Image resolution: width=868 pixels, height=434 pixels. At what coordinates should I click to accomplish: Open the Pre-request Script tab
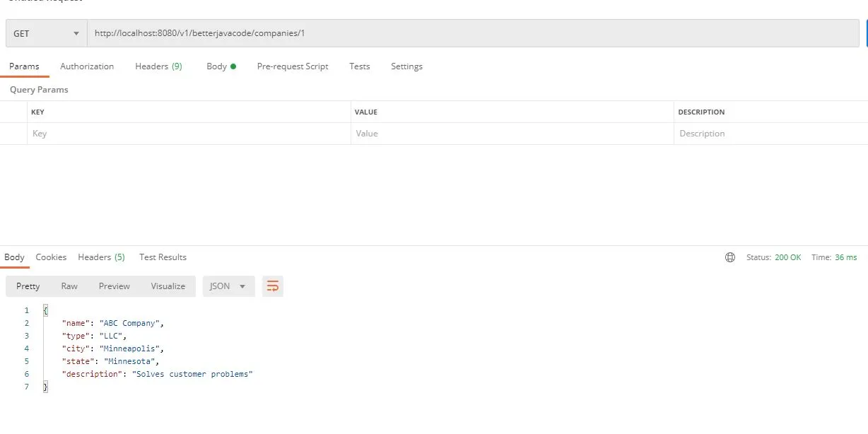pos(293,66)
